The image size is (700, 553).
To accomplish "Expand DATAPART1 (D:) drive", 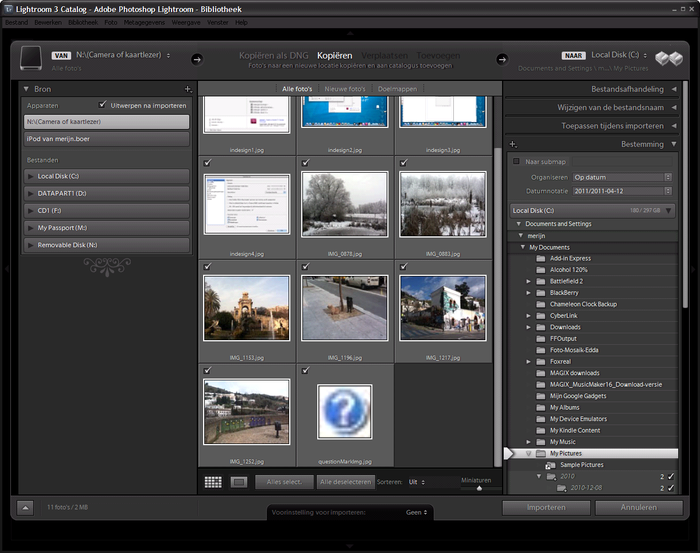I will [30, 193].
